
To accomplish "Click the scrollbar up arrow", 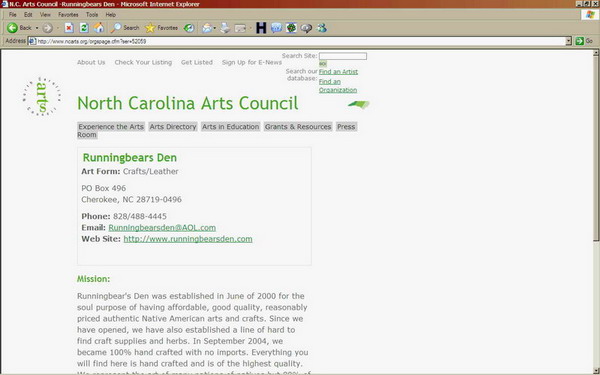I will [596, 53].
